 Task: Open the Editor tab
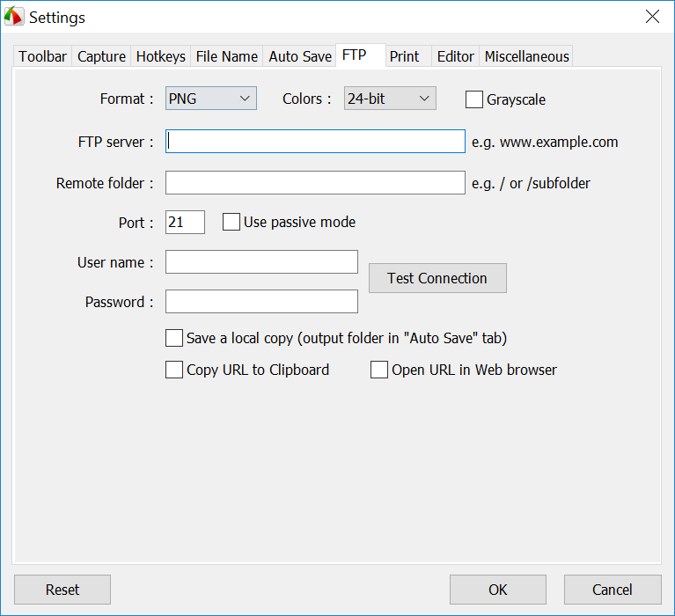click(455, 56)
